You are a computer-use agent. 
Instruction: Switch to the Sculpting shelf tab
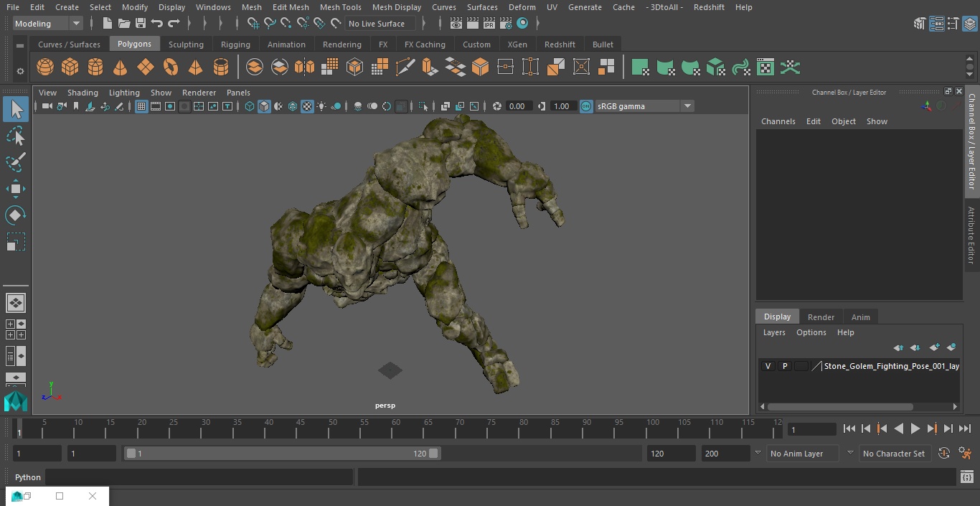(186, 44)
